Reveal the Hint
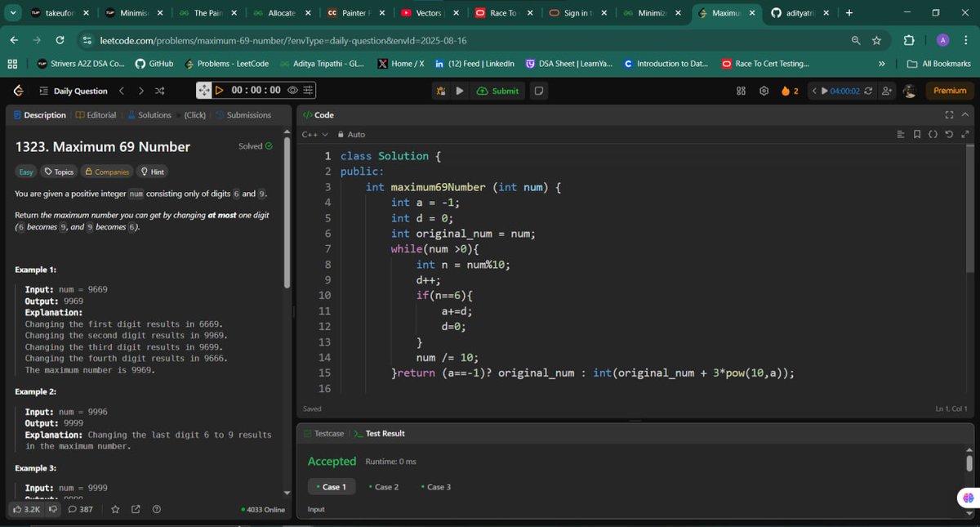The width and height of the screenshot is (980, 527). click(x=153, y=172)
